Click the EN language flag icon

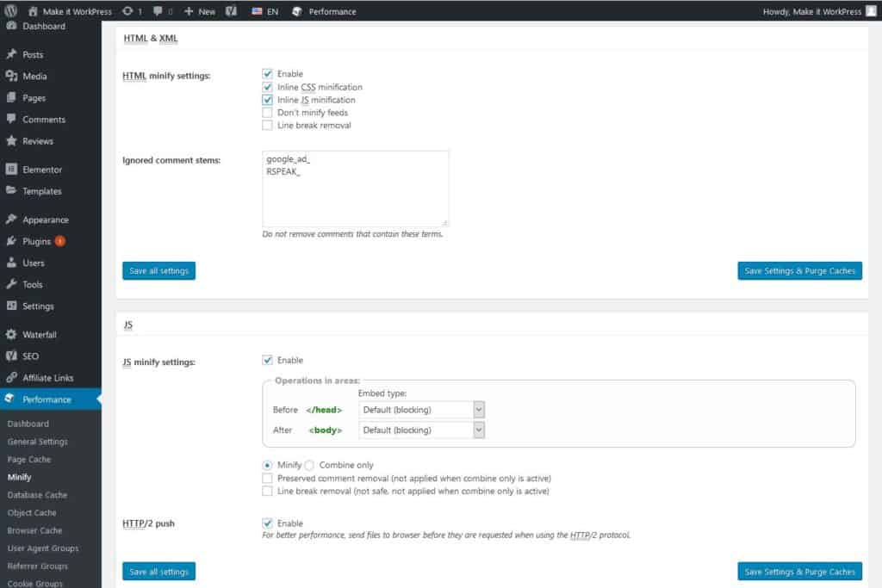[x=257, y=11]
